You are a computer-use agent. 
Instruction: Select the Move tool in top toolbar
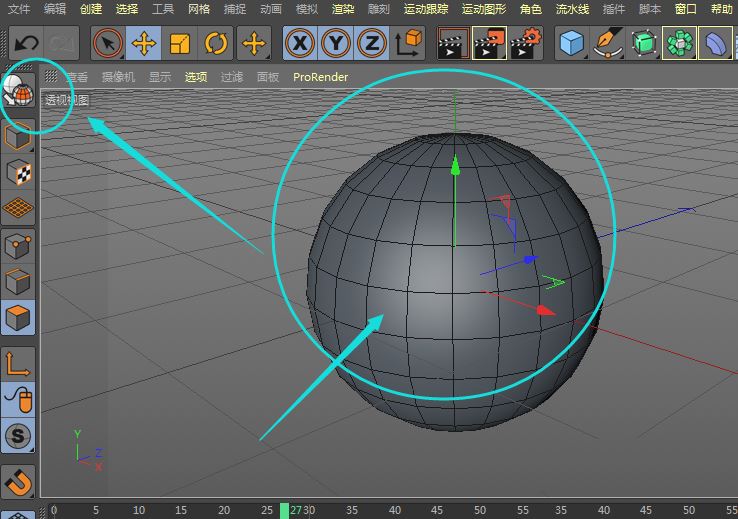click(x=144, y=44)
